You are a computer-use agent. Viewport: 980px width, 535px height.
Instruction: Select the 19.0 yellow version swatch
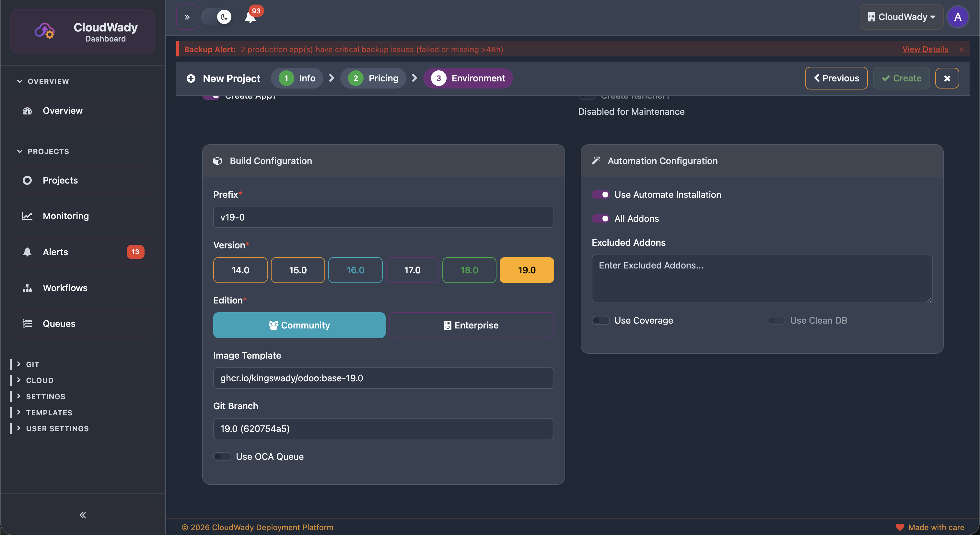click(x=527, y=270)
